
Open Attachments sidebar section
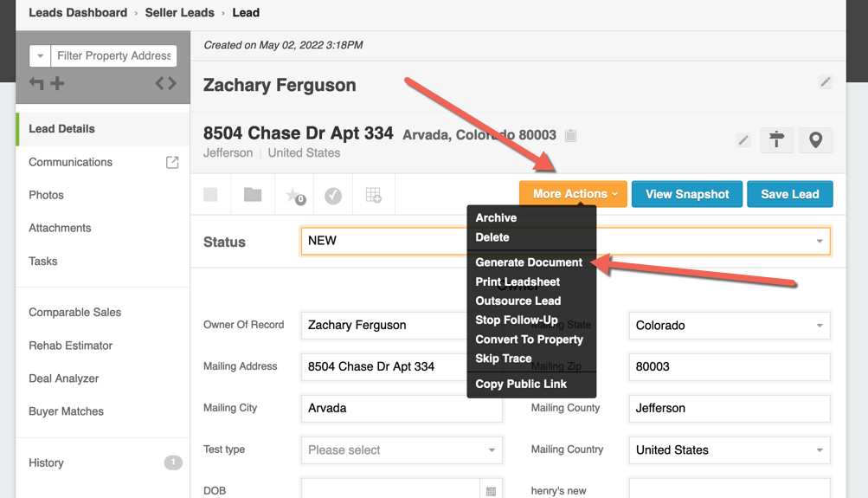[x=60, y=229]
